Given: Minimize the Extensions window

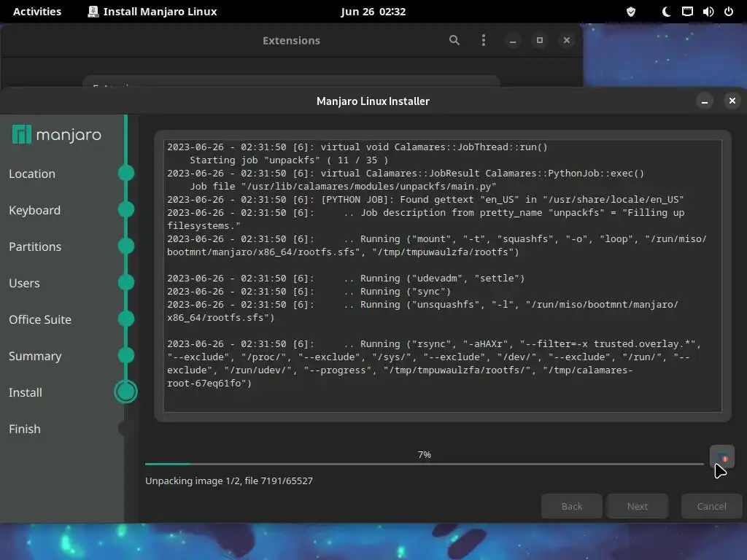Looking at the screenshot, I should tap(513, 41).
